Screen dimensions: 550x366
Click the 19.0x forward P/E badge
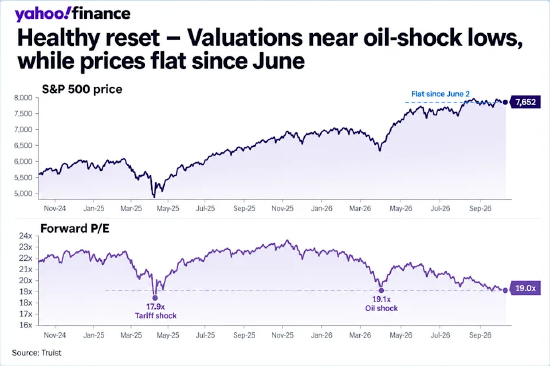coord(525,288)
